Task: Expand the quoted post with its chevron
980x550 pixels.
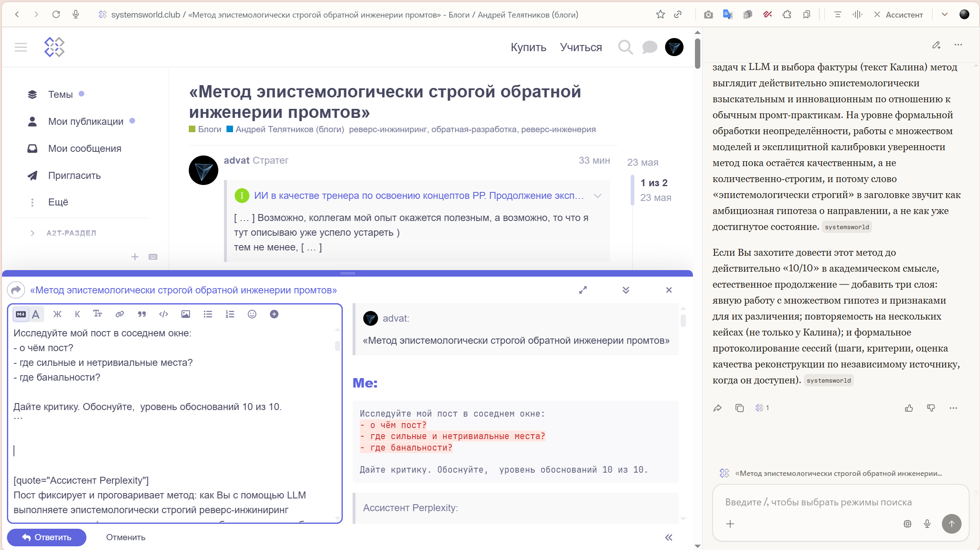Action: click(598, 196)
